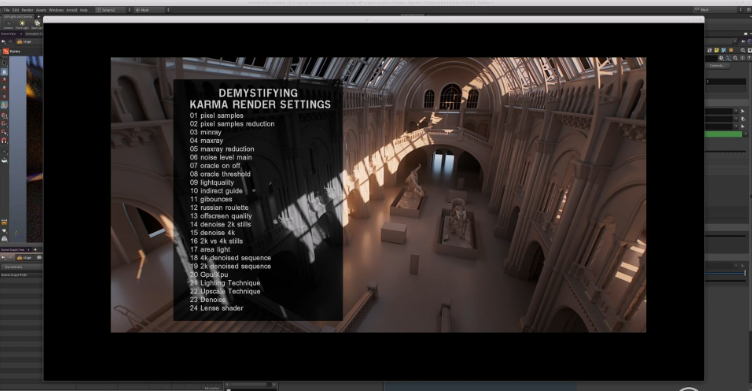Click the dark text field under Controls

coord(726,82)
